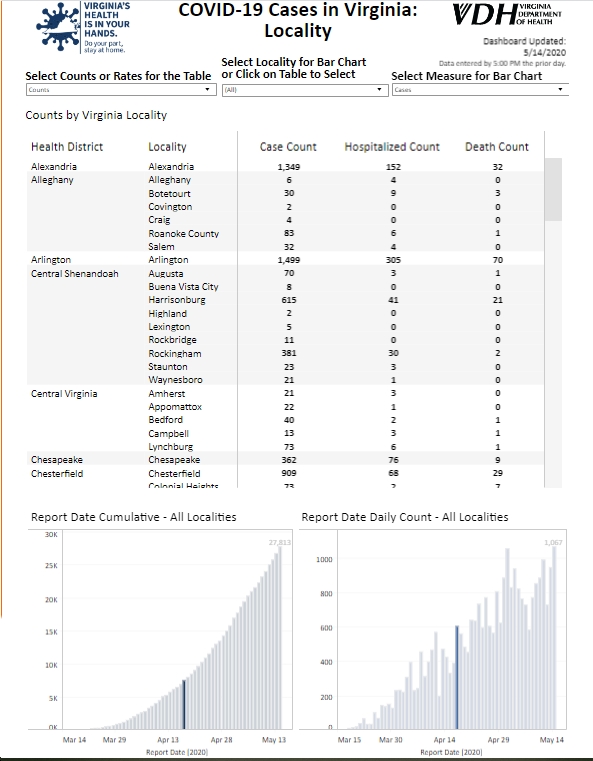Select the Central Virginia health district label
Viewport: 593px width, 761px height.
click(64, 394)
